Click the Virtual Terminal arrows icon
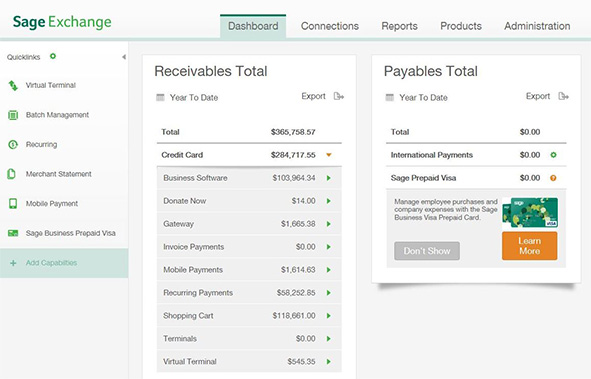 click(13, 86)
